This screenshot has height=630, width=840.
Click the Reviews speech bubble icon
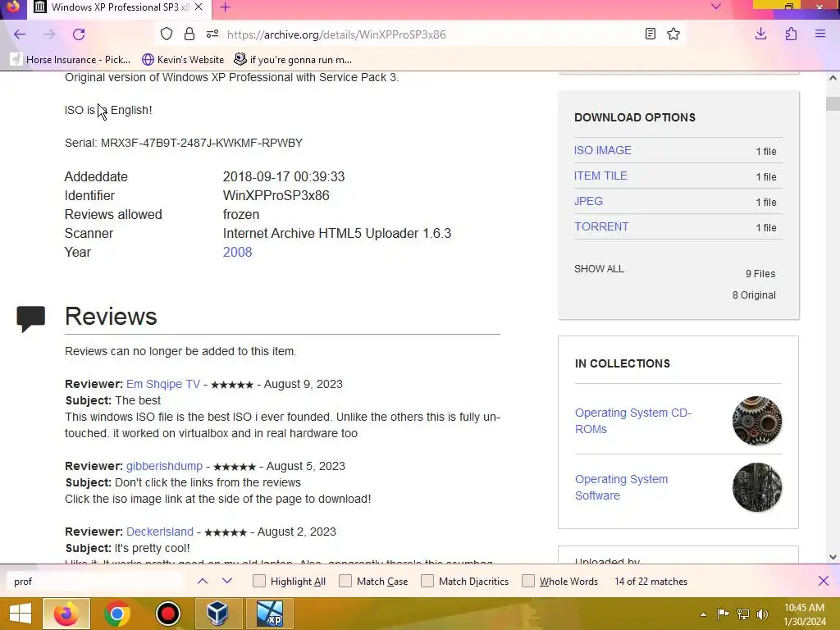[x=30, y=319]
